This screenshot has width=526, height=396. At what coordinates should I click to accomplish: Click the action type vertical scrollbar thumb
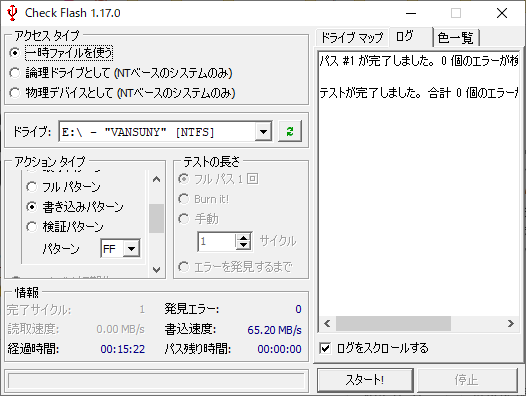coord(156,218)
